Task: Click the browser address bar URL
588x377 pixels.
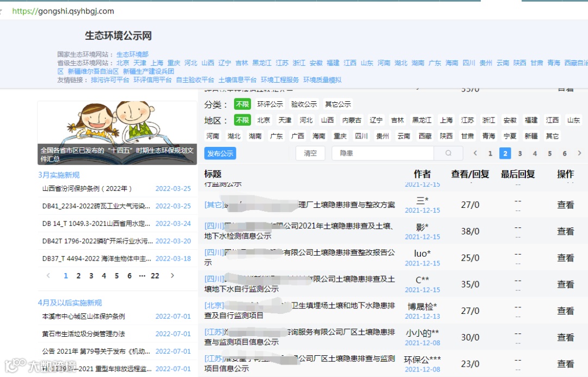Action: pos(63,11)
